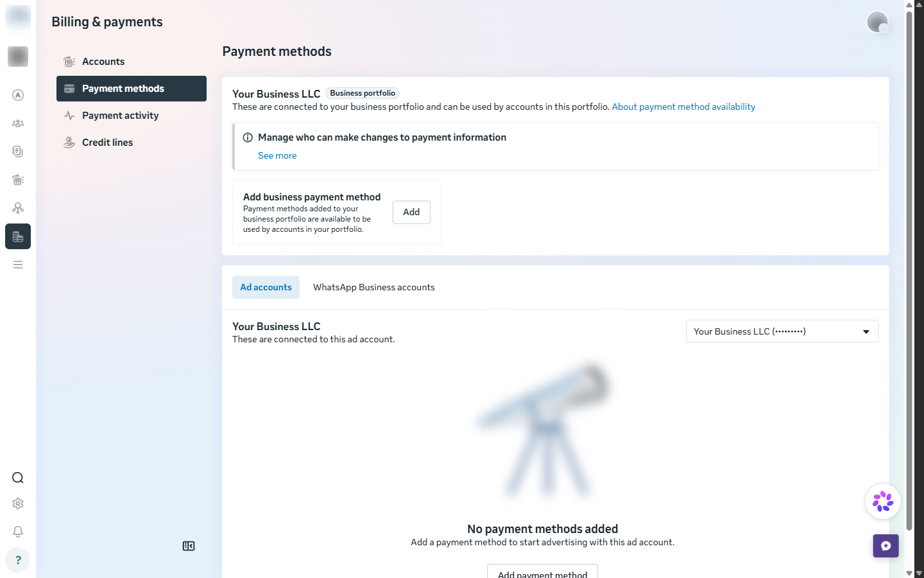This screenshot has height=578, width=924.
Task: Open help with the question mark icon
Action: (18, 560)
